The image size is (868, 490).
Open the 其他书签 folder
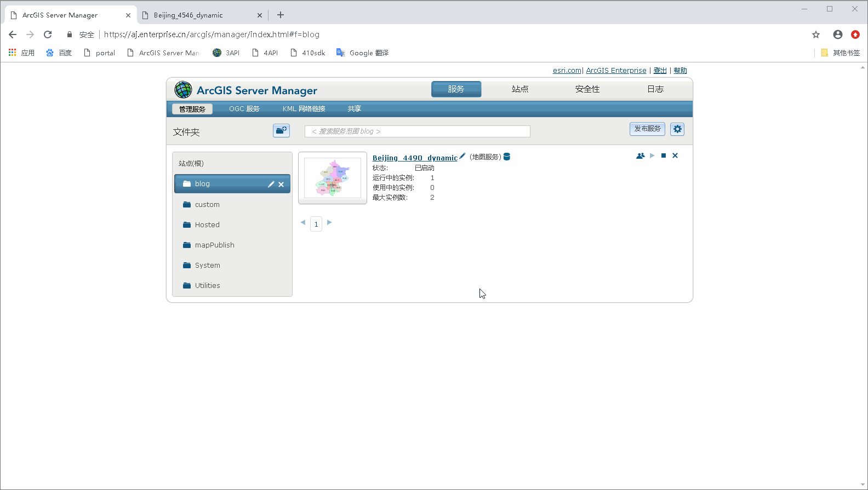[x=840, y=53]
